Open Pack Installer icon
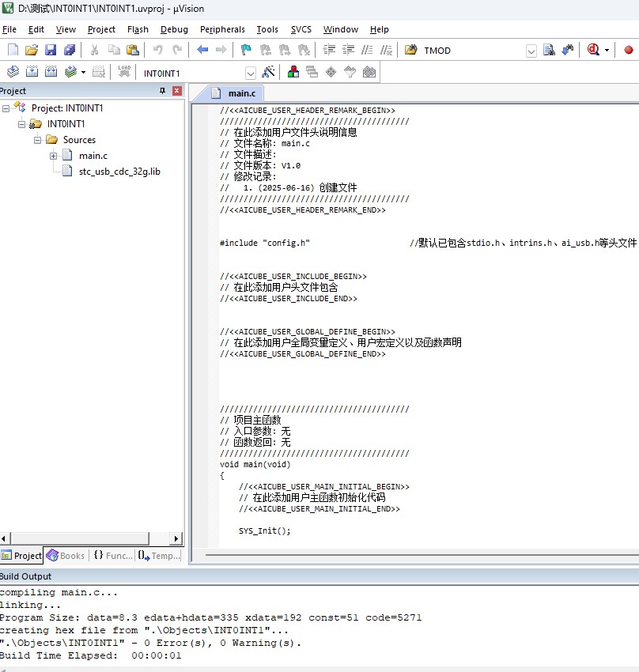The height and width of the screenshot is (672, 639). pyautogui.click(x=369, y=72)
